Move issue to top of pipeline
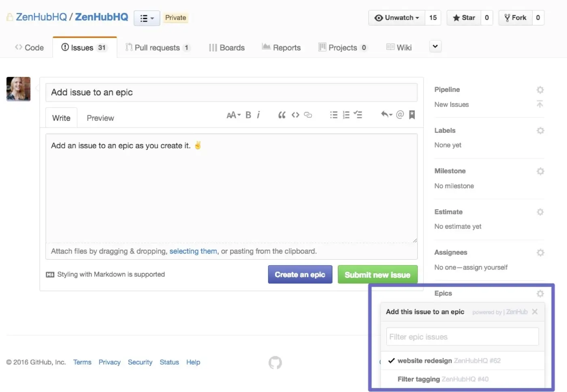Image resolution: width=567 pixels, height=392 pixels. 540,104
